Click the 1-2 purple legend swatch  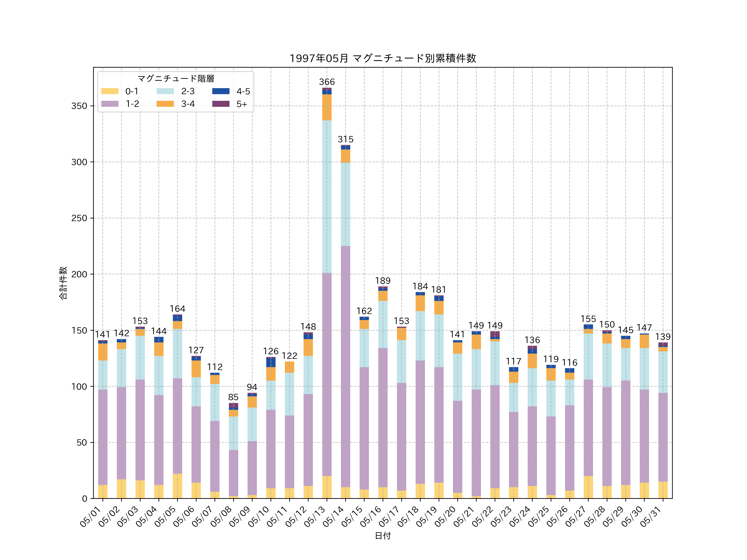[110, 104]
